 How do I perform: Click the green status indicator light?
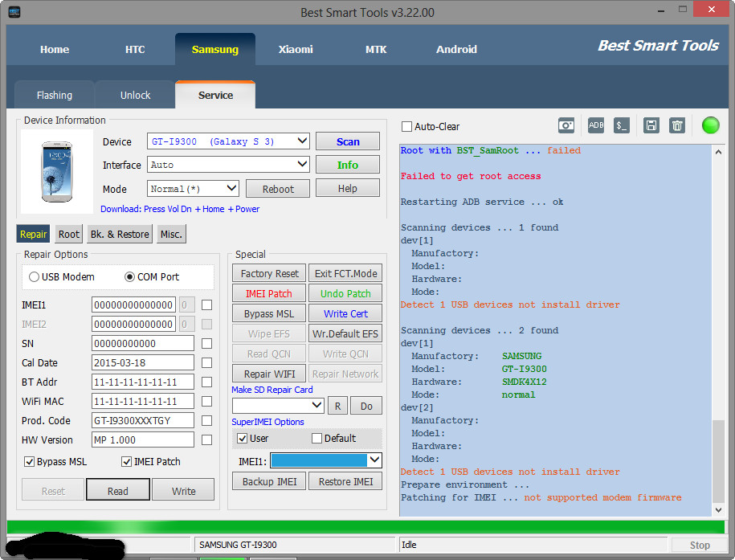(710, 125)
